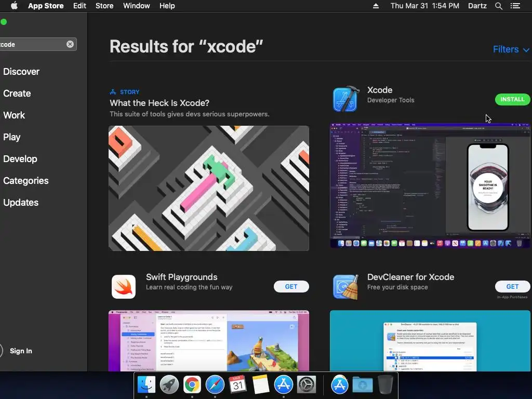Screen dimensions: 532x399
Task: Open the Help menu
Action: pos(167,6)
